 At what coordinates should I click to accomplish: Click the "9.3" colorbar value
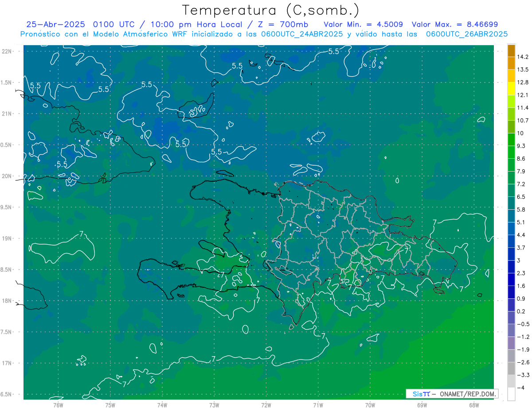click(x=521, y=146)
